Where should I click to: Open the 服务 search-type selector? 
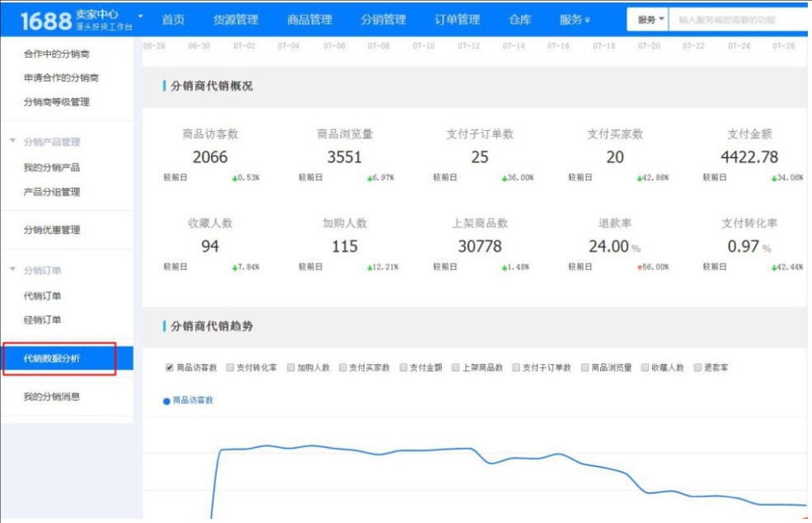(648, 20)
